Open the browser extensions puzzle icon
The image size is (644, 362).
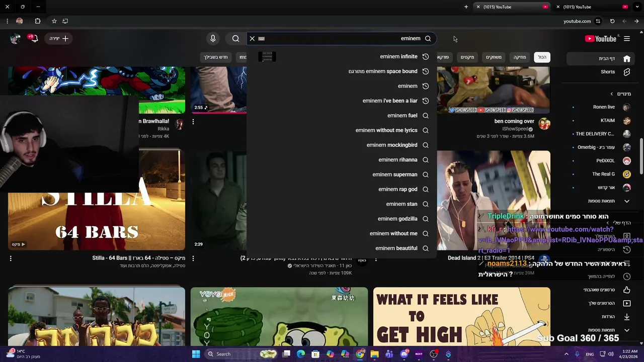click(x=38, y=21)
